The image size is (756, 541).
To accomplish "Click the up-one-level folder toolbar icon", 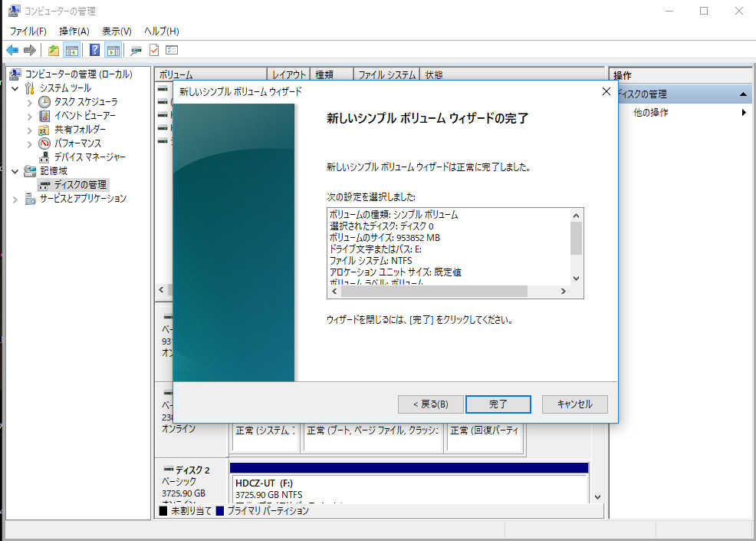I will click(53, 50).
